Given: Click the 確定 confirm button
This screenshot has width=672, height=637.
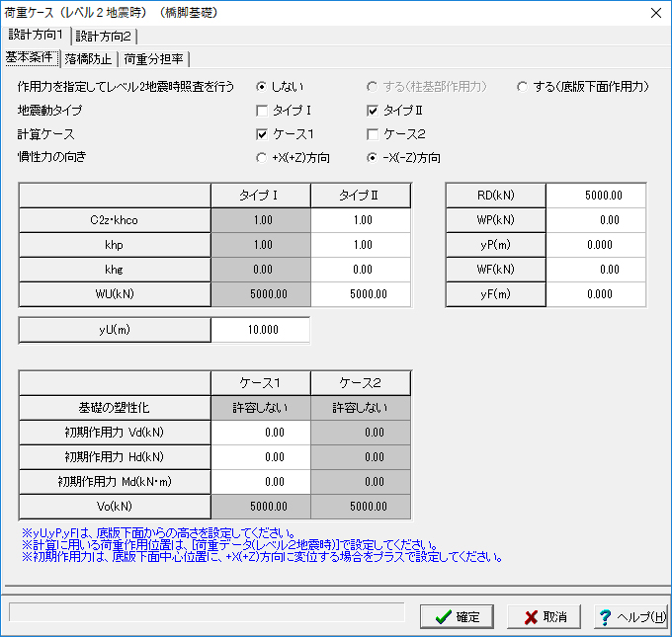Looking at the screenshot, I should [457, 617].
